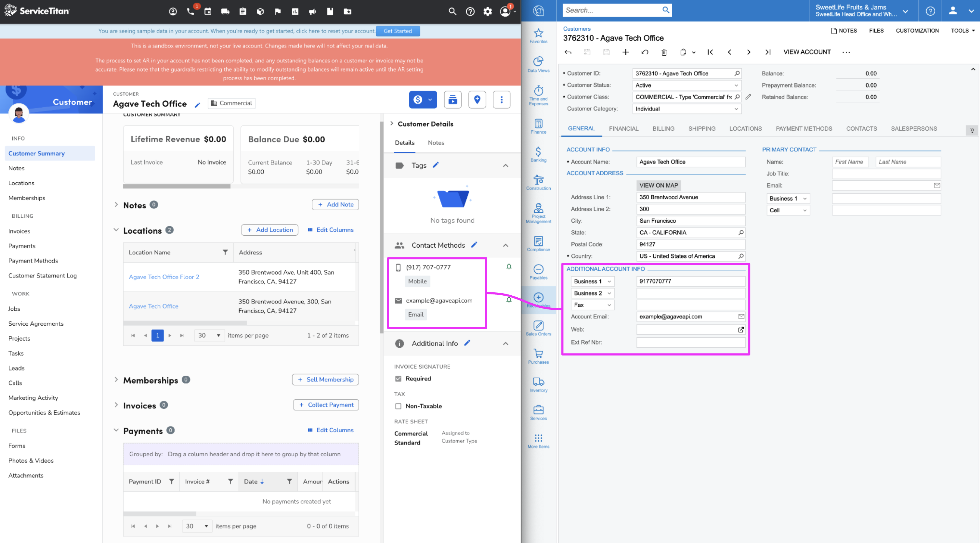The image size is (980, 543).
Task: Collapse the Tags section chevron
Action: click(x=505, y=165)
